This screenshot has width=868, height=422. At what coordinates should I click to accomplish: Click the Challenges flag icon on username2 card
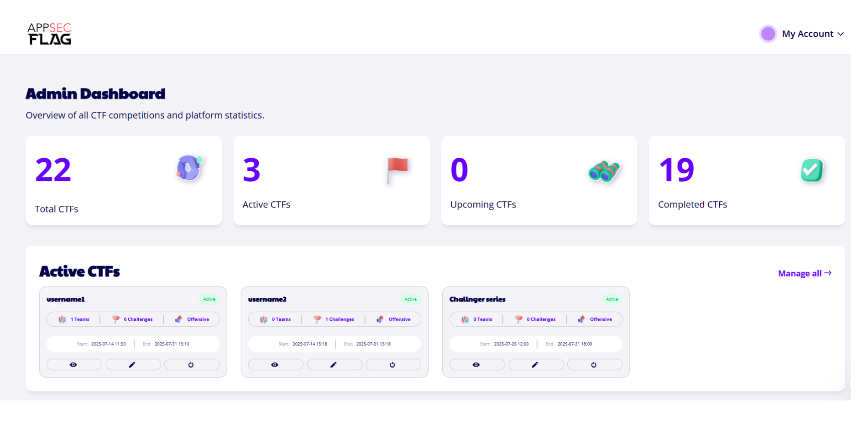pyautogui.click(x=318, y=319)
